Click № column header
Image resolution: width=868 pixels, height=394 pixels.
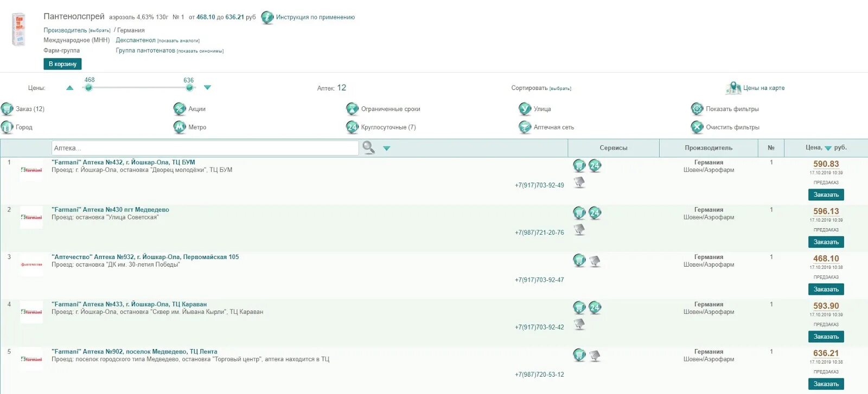click(x=771, y=148)
